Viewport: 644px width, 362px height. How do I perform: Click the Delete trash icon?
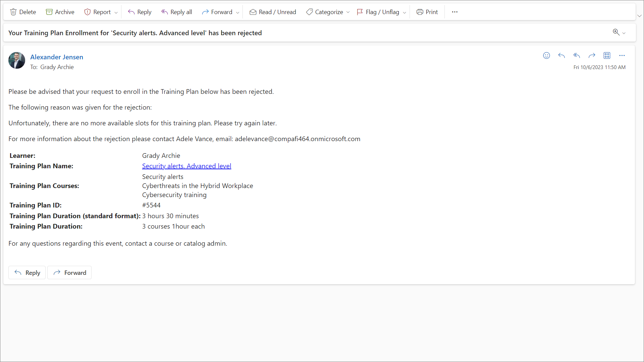(13, 12)
